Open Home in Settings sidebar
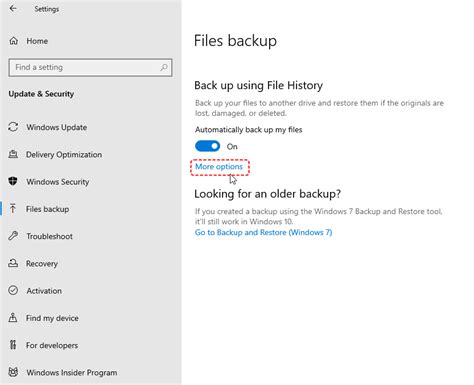This screenshot has width=474, height=385. (37, 41)
